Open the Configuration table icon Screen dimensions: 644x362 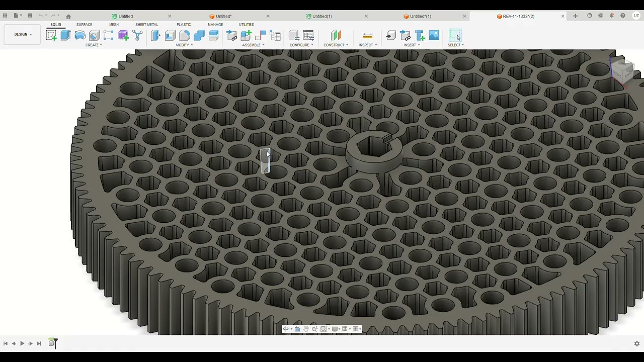click(x=308, y=35)
